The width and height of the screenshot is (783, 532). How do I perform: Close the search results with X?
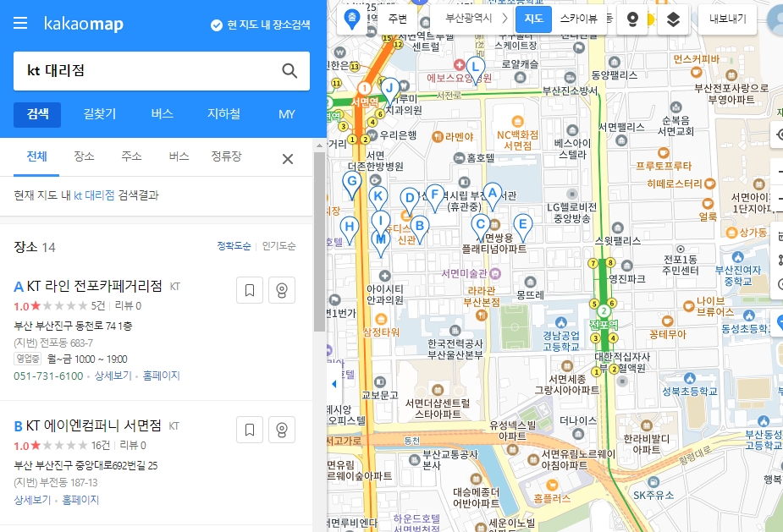288,159
